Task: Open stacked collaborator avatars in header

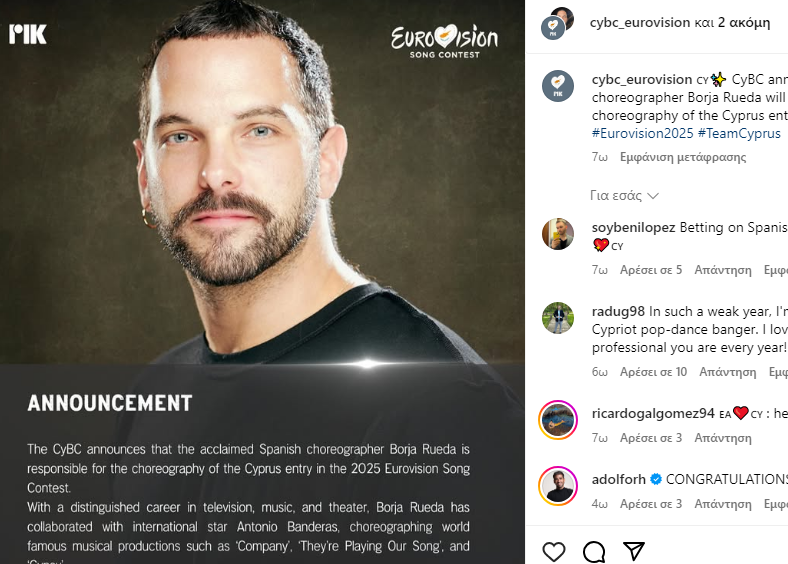Action: pyautogui.click(x=557, y=23)
